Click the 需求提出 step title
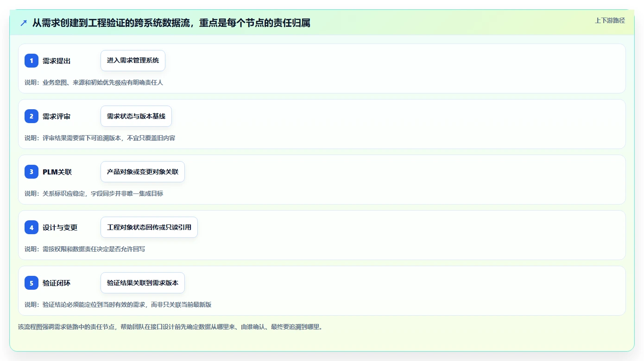 click(57, 61)
